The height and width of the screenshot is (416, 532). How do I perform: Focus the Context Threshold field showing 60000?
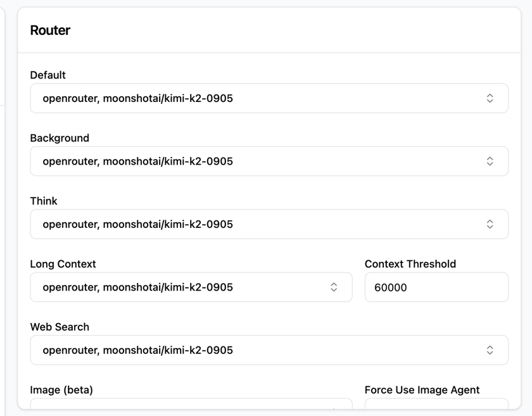(x=436, y=287)
